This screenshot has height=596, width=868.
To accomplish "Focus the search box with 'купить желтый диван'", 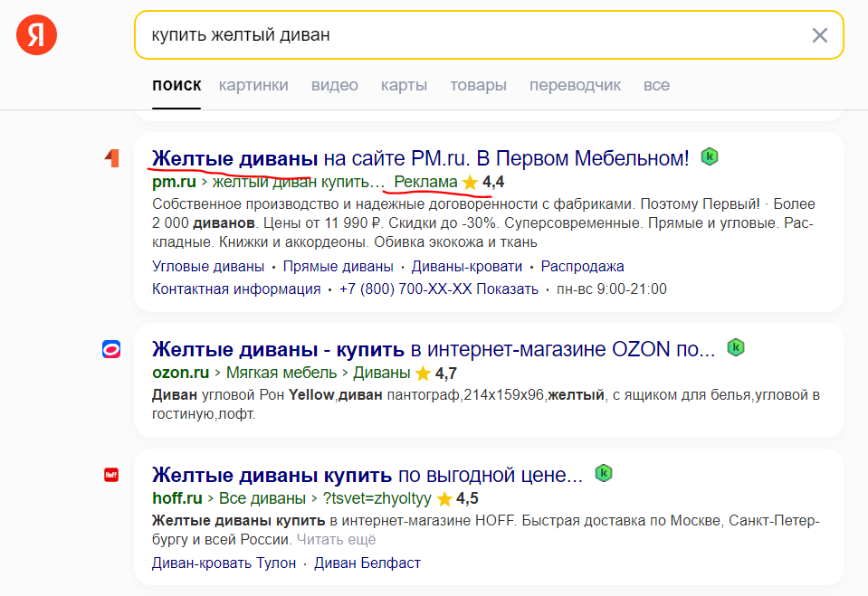I will click(x=489, y=35).
